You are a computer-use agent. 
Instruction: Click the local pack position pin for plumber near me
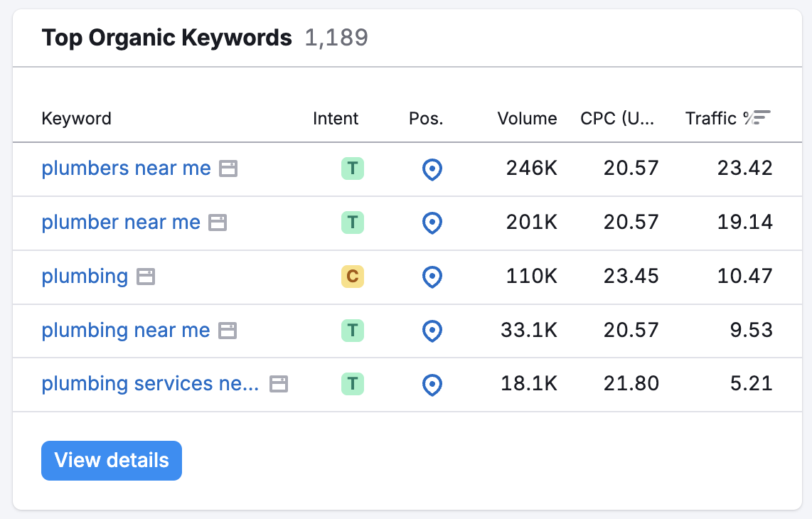click(432, 223)
